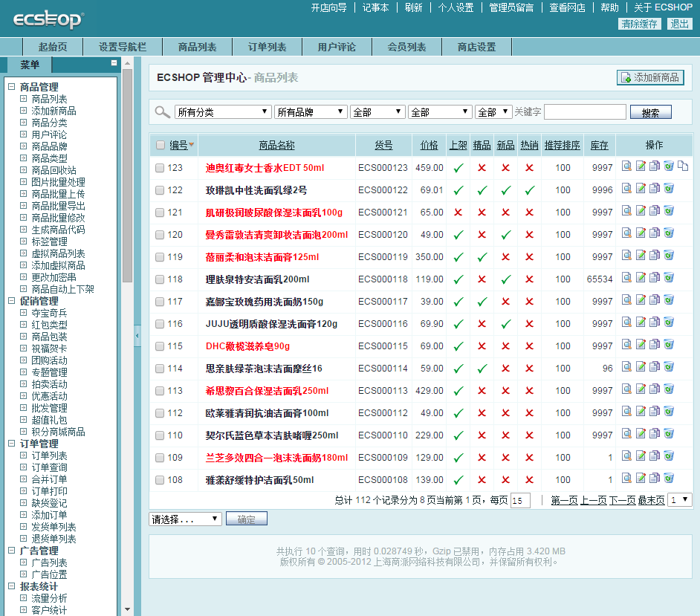Toggle the green 上架 checkmark for product 119
Screen dimensions: 700x616
tap(458, 257)
